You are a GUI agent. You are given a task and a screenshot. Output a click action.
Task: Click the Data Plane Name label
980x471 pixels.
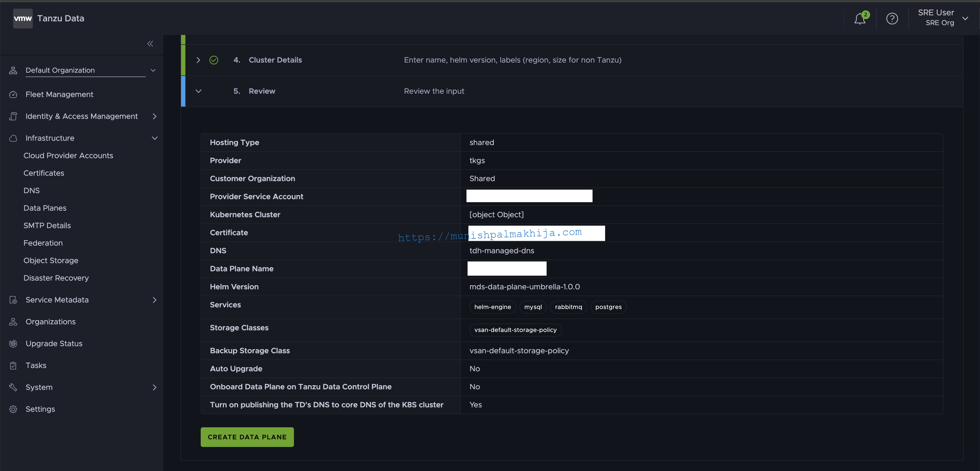point(241,269)
